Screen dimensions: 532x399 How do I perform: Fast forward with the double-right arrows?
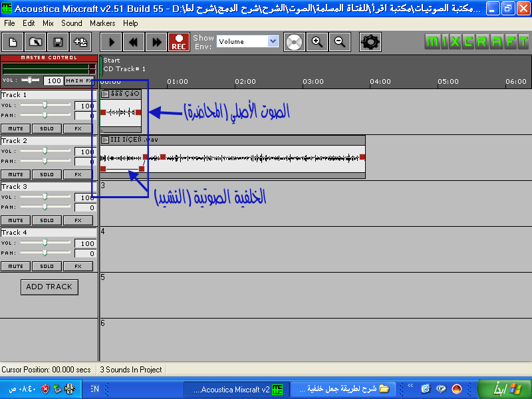click(x=156, y=42)
